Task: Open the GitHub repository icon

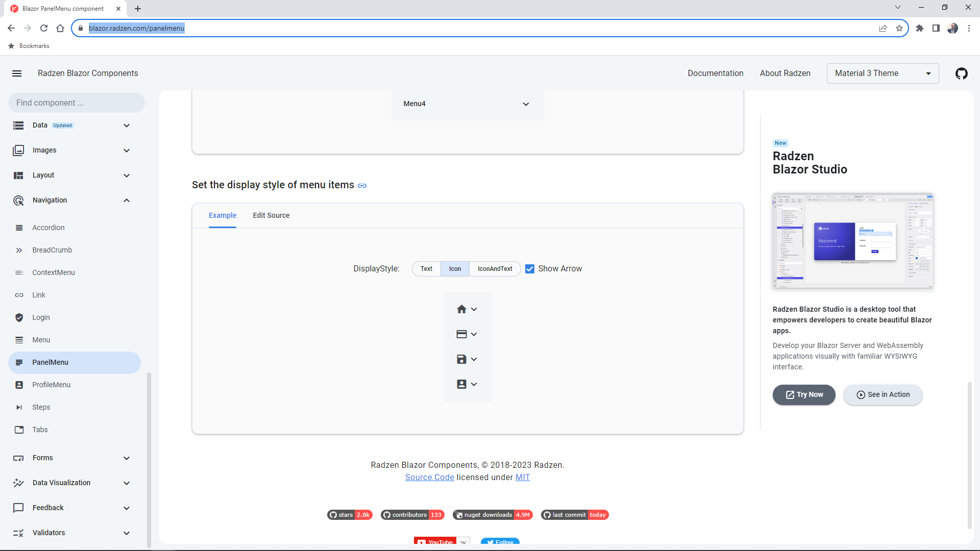Action: (962, 73)
